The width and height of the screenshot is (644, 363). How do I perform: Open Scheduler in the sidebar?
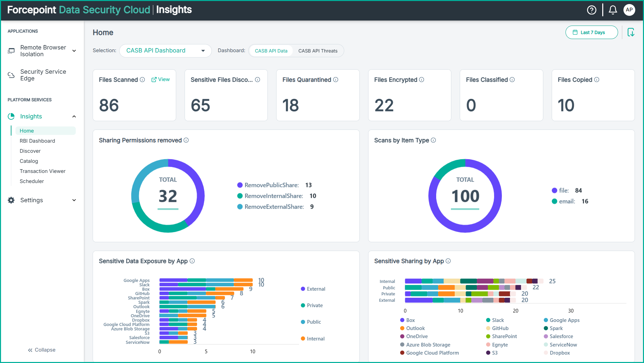click(x=32, y=181)
